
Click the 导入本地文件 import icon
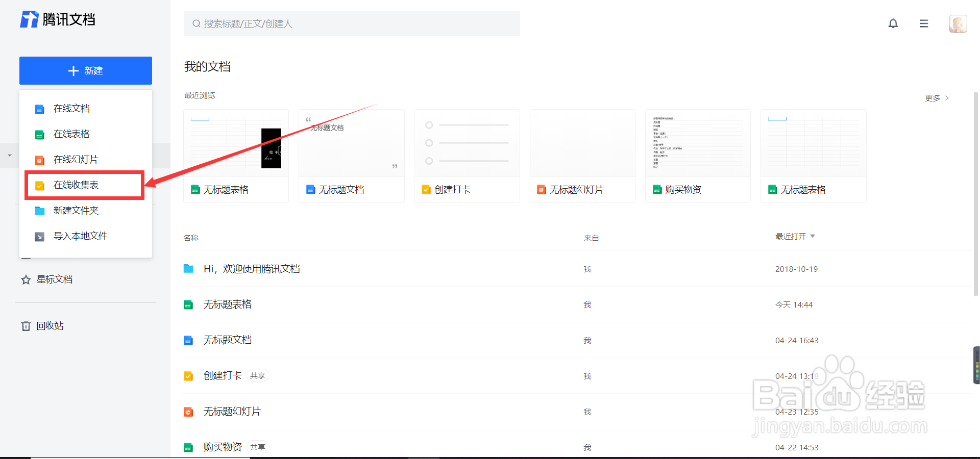coord(39,237)
